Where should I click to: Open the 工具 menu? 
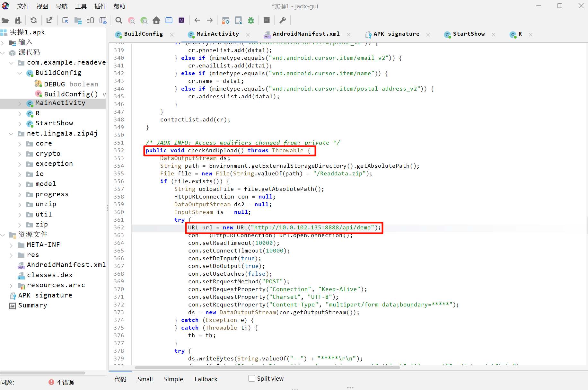pos(81,6)
